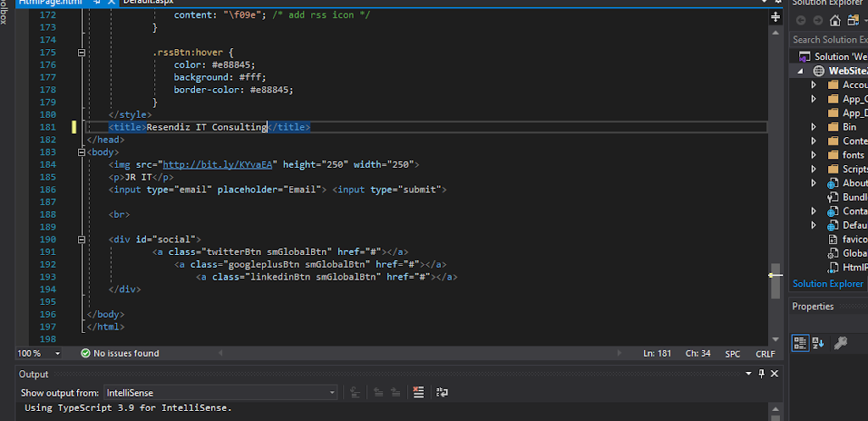Screen dimensions: 868x421
Task: Click Switch Views icon in Solution Explorer toolbar
Action: [853, 21]
